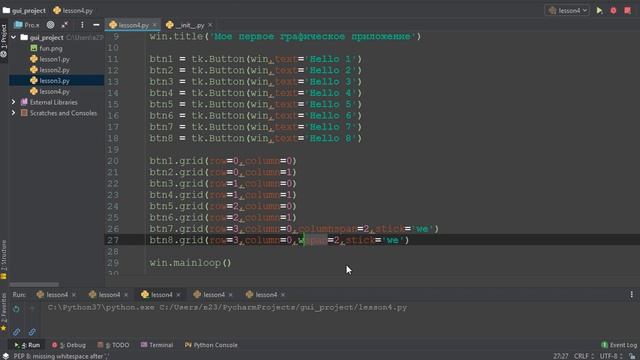Screen dimensions: 640x360
Task: Open the lesson4 run configuration dropdown
Action: (x=567, y=11)
